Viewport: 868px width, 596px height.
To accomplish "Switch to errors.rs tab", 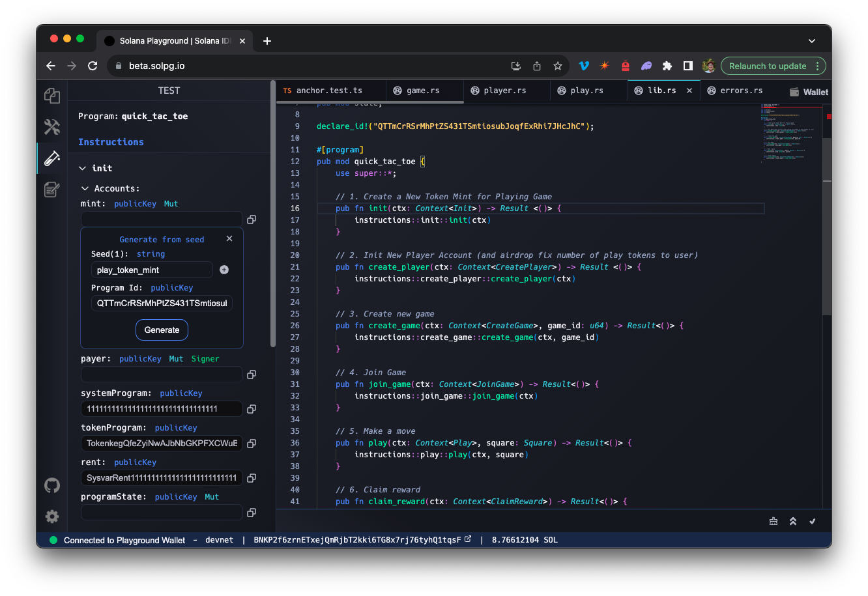I will coord(740,91).
